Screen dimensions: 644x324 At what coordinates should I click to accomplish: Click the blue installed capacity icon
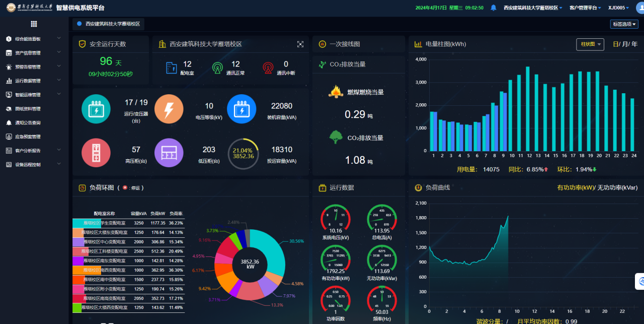[242, 109]
